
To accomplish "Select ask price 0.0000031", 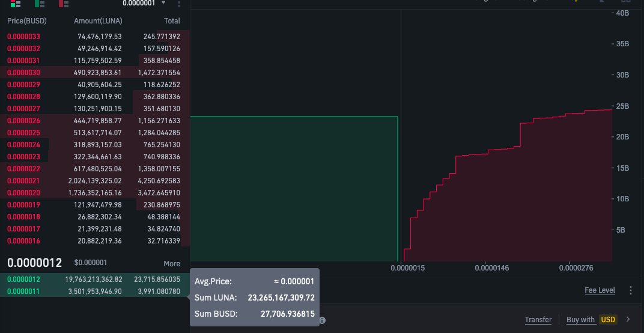I will [x=23, y=61].
